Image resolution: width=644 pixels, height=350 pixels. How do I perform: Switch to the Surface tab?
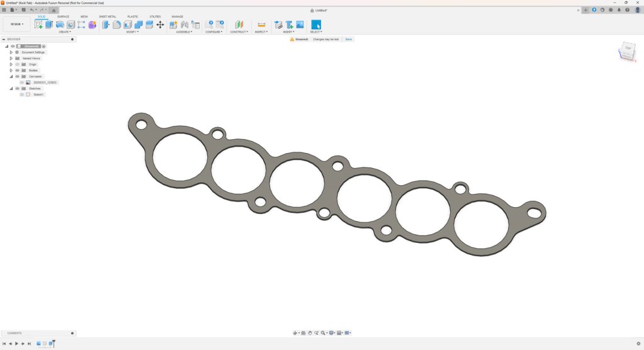tap(63, 17)
